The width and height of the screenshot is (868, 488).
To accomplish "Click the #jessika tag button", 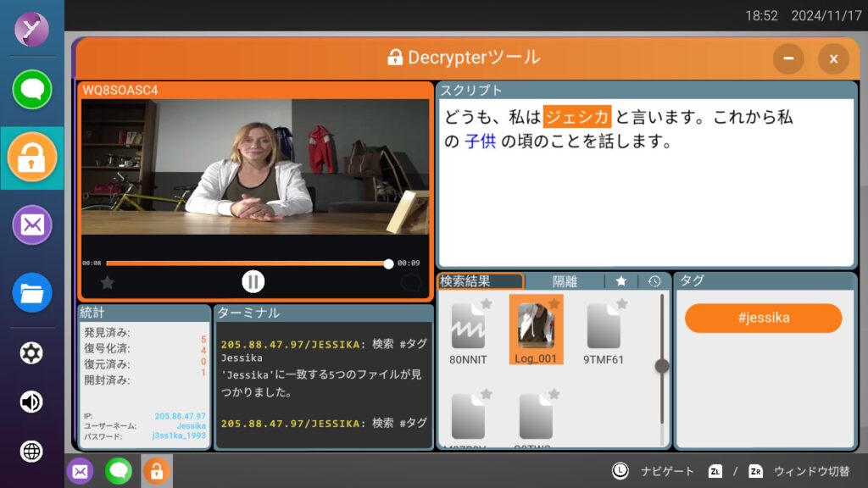I will (764, 318).
